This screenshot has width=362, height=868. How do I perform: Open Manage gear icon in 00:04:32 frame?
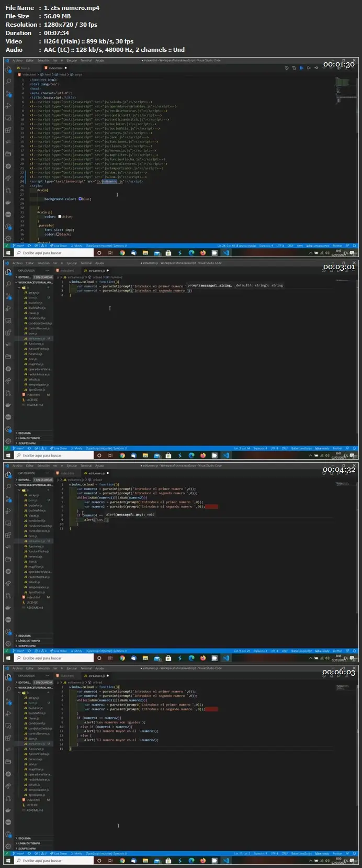coord(8,643)
